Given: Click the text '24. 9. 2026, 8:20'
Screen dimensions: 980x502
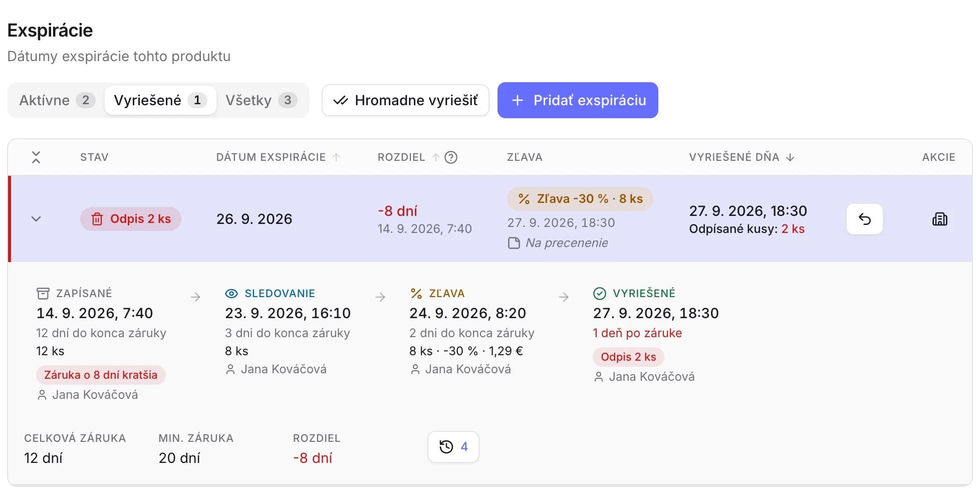Looking at the screenshot, I should (467, 313).
